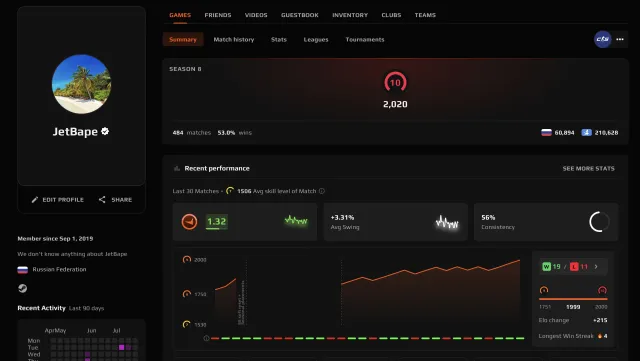Click the pencil icon beside Edit Profile

tap(35, 200)
